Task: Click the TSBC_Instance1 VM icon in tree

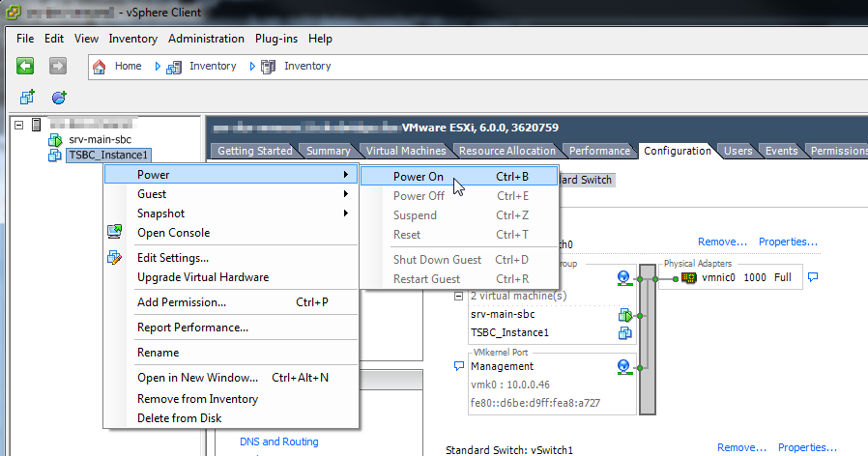Action: [55, 156]
